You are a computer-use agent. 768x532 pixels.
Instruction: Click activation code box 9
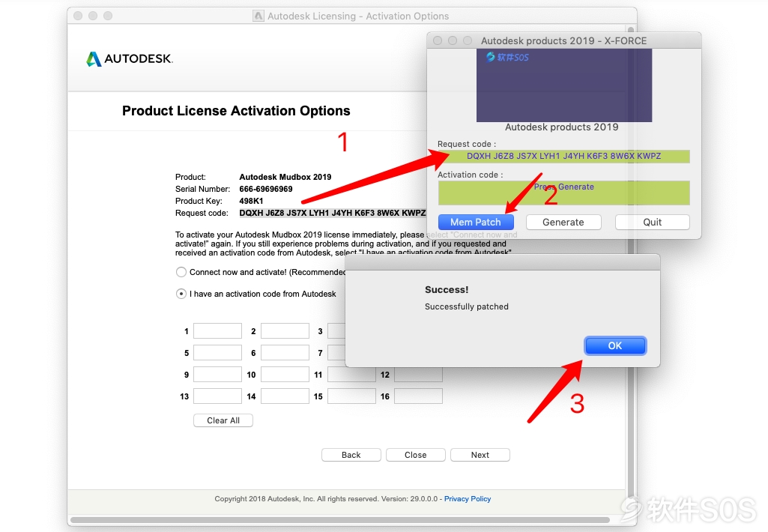tap(217, 374)
